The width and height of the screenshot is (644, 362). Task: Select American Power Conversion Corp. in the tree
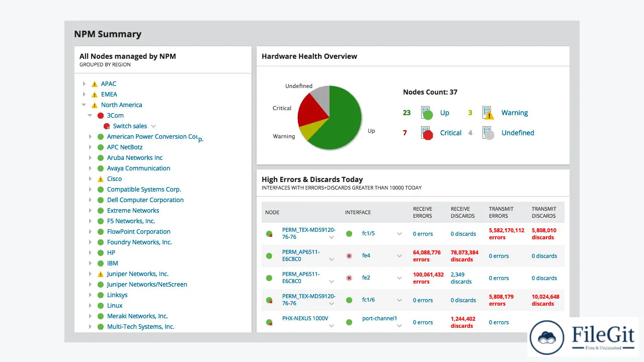pyautogui.click(x=155, y=137)
